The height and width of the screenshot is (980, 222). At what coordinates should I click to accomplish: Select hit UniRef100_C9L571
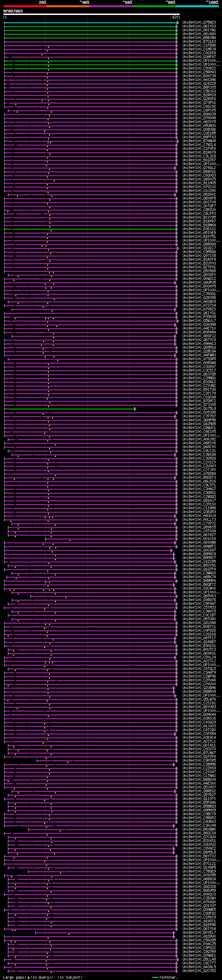coord(199,485)
